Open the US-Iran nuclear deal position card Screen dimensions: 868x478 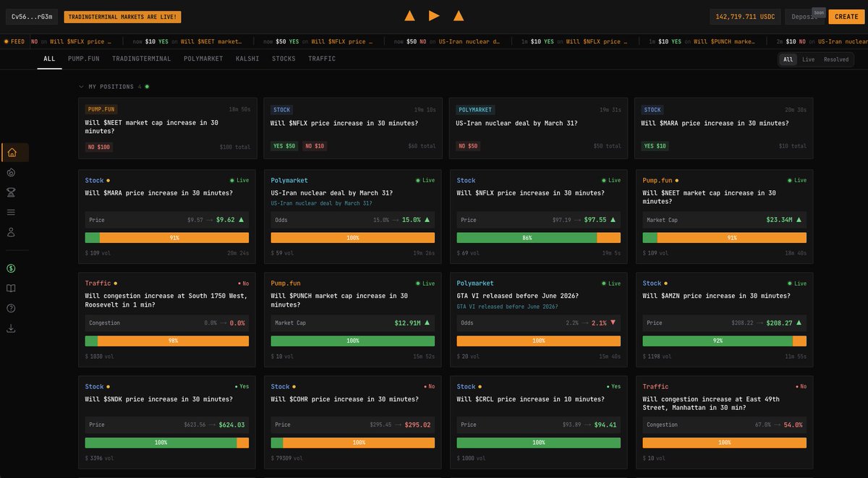click(539, 128)
